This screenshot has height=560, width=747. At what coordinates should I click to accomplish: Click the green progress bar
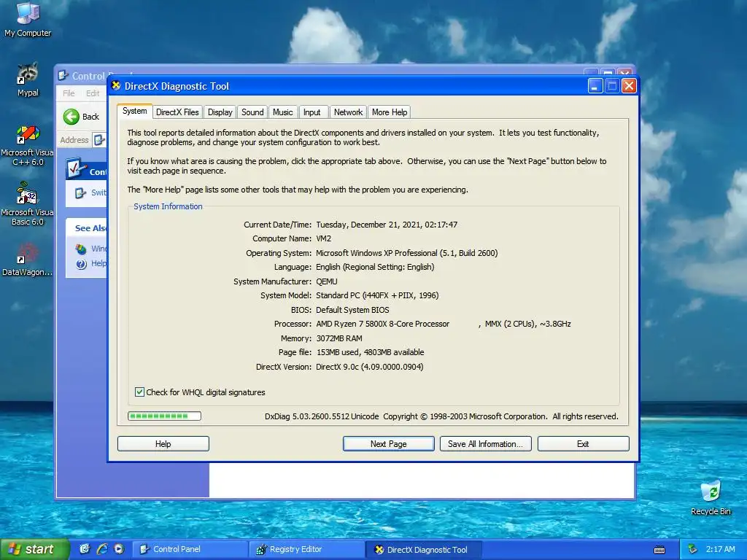coord(164,416)
